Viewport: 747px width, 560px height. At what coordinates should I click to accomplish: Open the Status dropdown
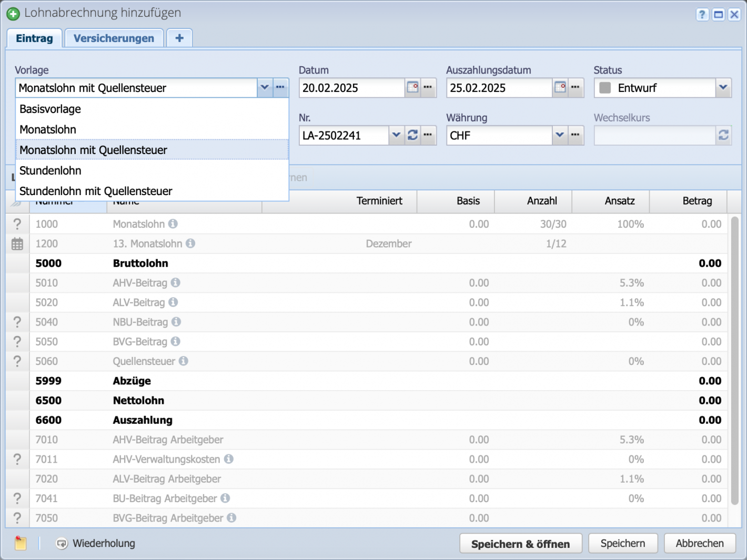click(723, 88)
